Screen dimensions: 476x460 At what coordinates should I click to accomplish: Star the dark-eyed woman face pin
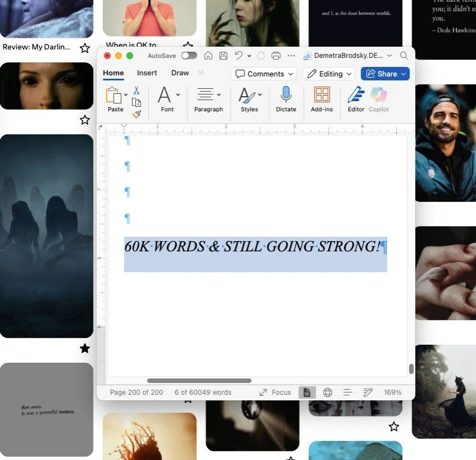tap(85, 120)
